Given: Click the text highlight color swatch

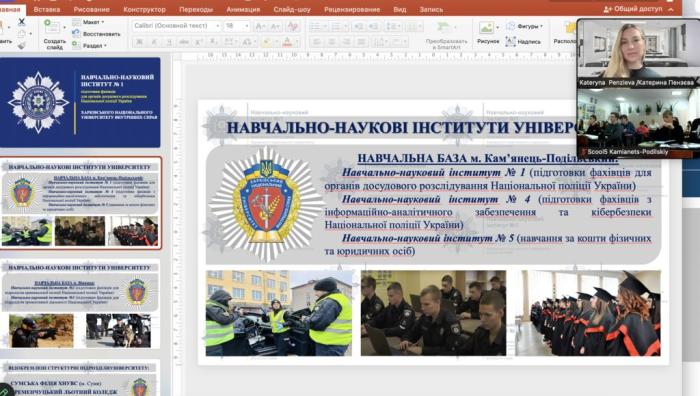Looking at the screenshot, I should [x=267, y=42].
